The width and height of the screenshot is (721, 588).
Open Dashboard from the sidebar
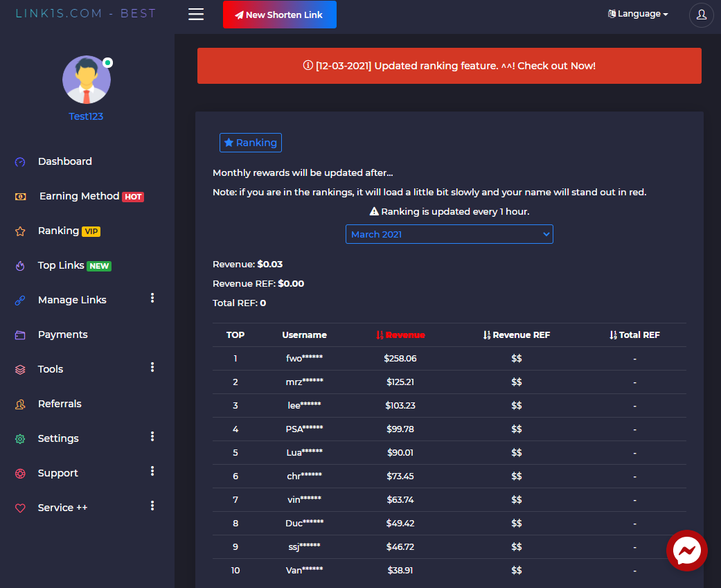65,161
